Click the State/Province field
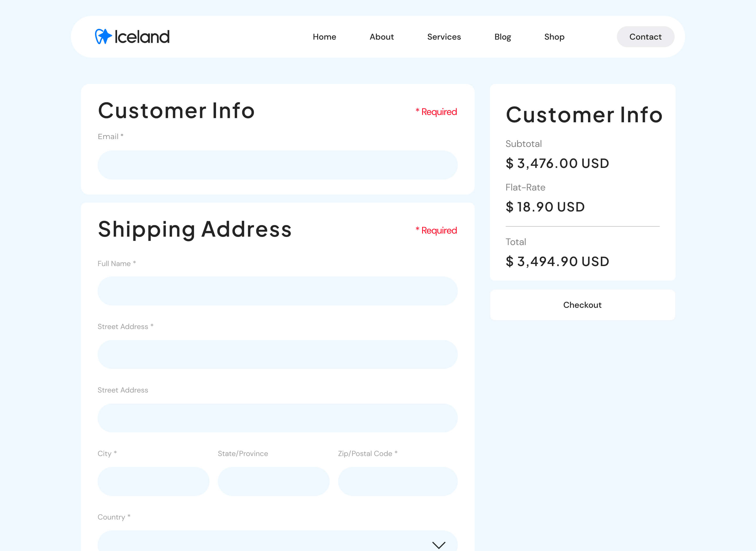Image resolution: width=756 pixels, height=551 pixels. pyautogui.click(x=274, y=481)
